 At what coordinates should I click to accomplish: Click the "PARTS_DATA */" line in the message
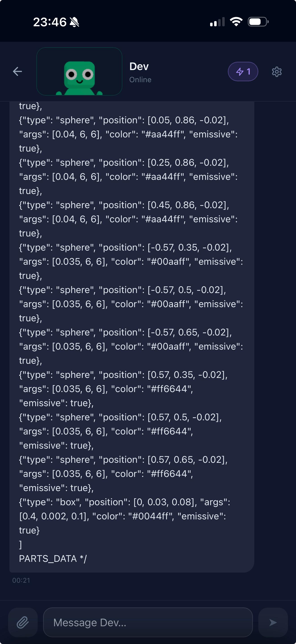coord(53,559)
